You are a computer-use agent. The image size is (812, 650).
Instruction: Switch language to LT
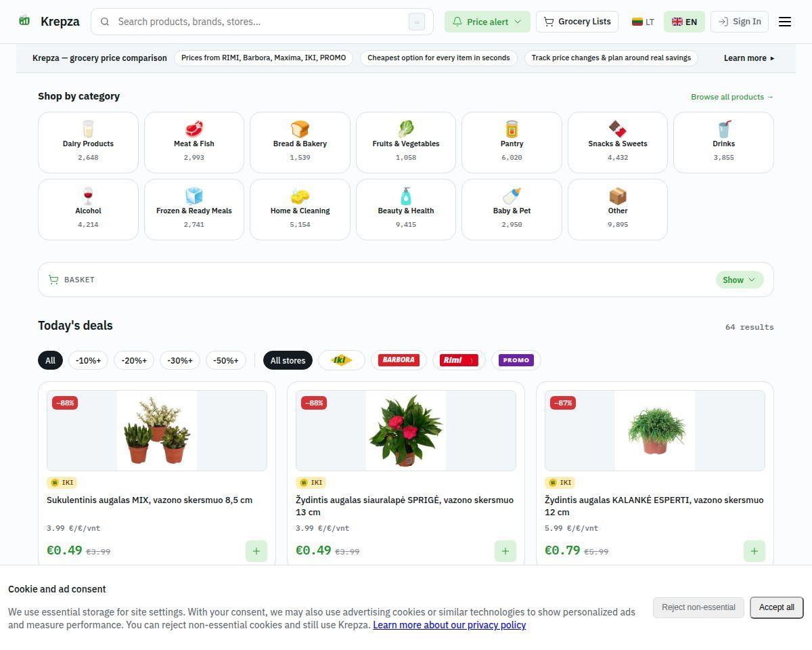click(x=643, y=22)
